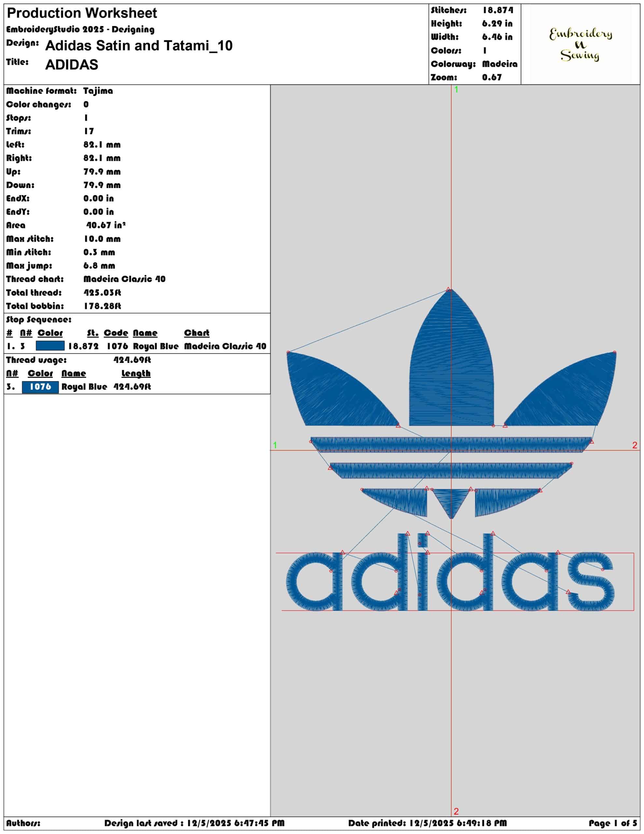Image resolution: width=644 pixels, height=834 pixels.
Task: Click the zoom value "0.67"
Action: [492, 77]
